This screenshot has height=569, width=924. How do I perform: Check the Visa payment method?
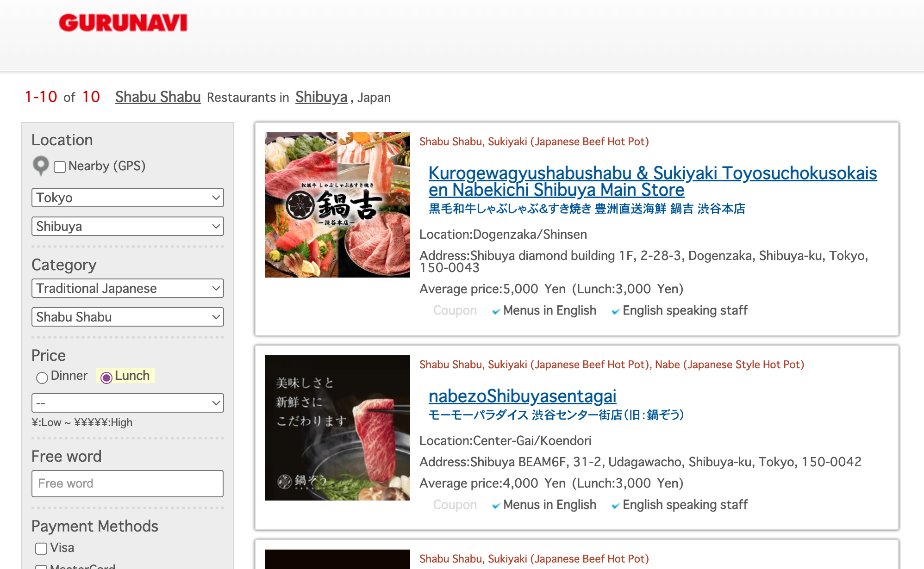click(x=41, y=548)
